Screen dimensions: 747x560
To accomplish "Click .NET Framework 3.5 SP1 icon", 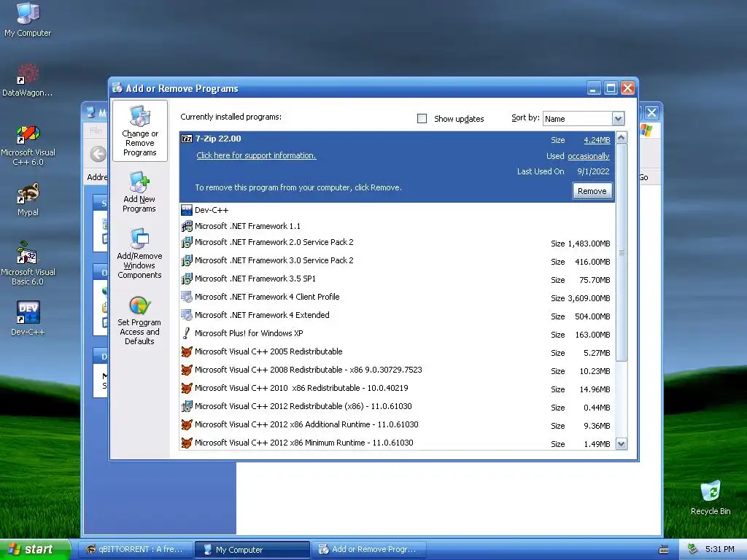I will click(x=187, y=279).
